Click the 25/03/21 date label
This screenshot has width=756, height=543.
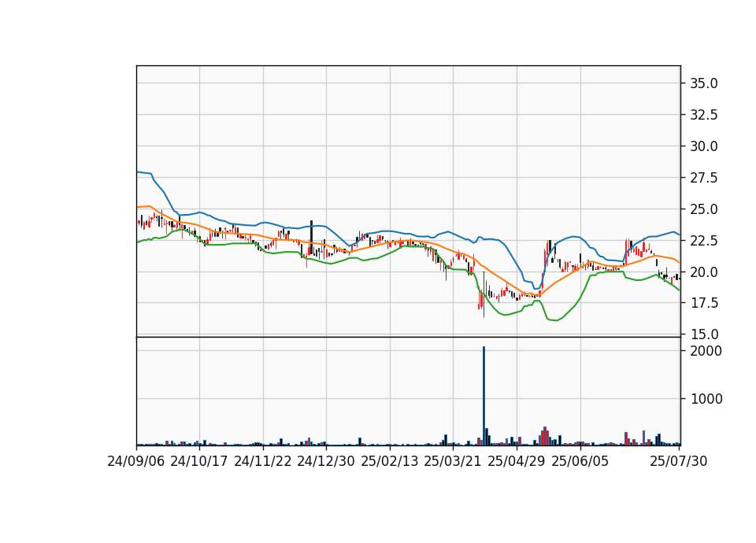(453, 462)
